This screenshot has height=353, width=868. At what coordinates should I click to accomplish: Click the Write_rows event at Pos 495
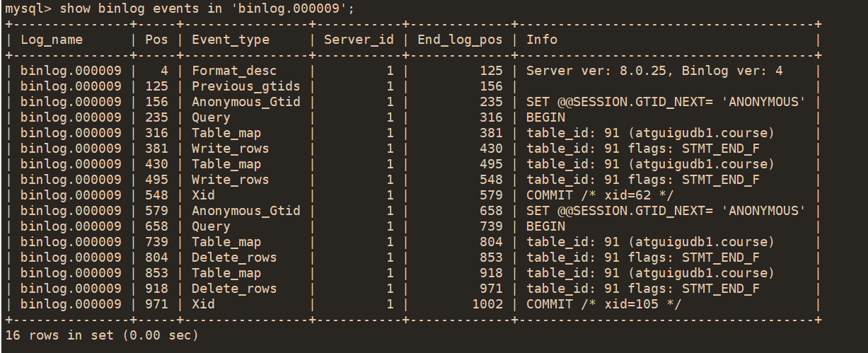[231, 180]
